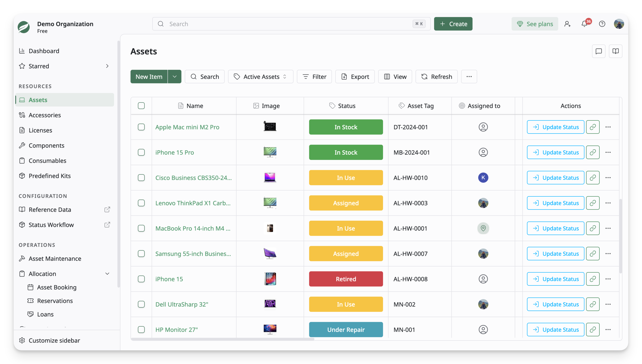This screenshot has height=364, width=642.
Task: Check the Cisco Business CBS350 row checkbox
Action: [x=141, y=178]
